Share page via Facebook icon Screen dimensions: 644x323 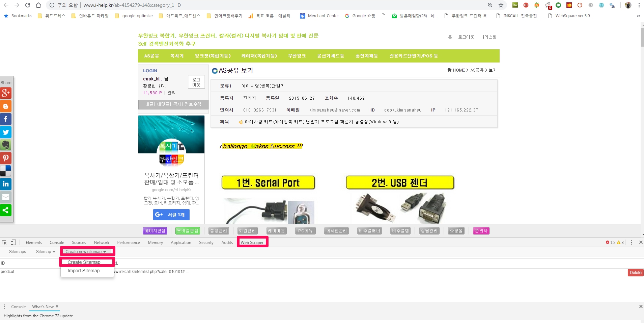click(x=6, y=119)
